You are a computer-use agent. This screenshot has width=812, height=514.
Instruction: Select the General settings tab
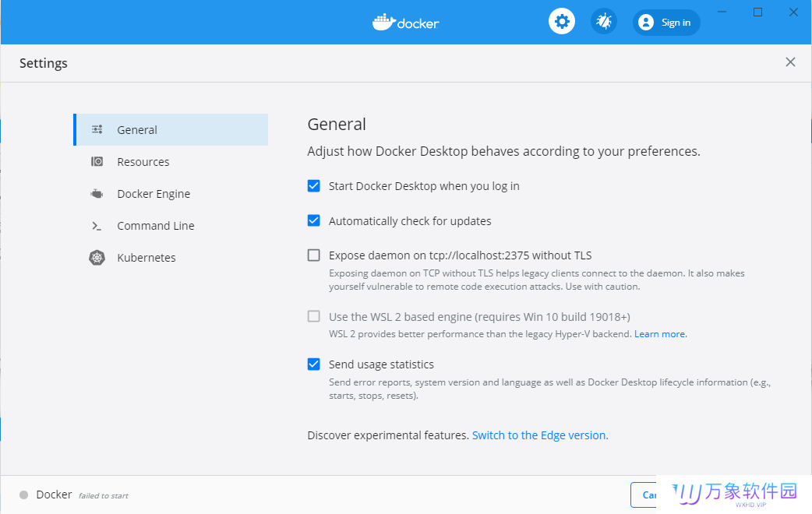171,129
